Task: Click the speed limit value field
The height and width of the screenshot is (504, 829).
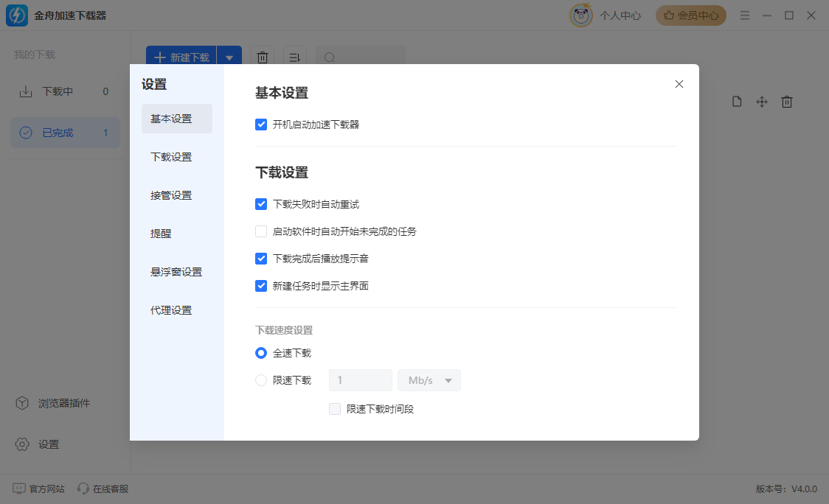Action: (x=361, y=380)
